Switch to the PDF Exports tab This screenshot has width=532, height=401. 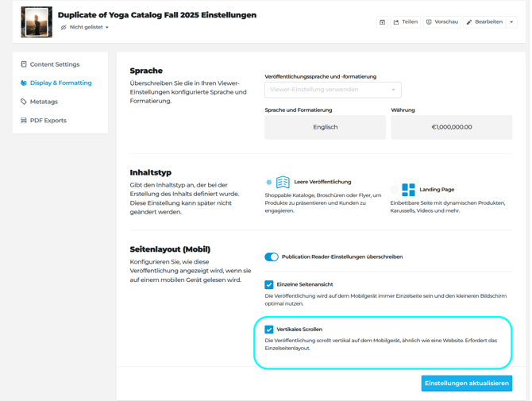coord(48,121)
